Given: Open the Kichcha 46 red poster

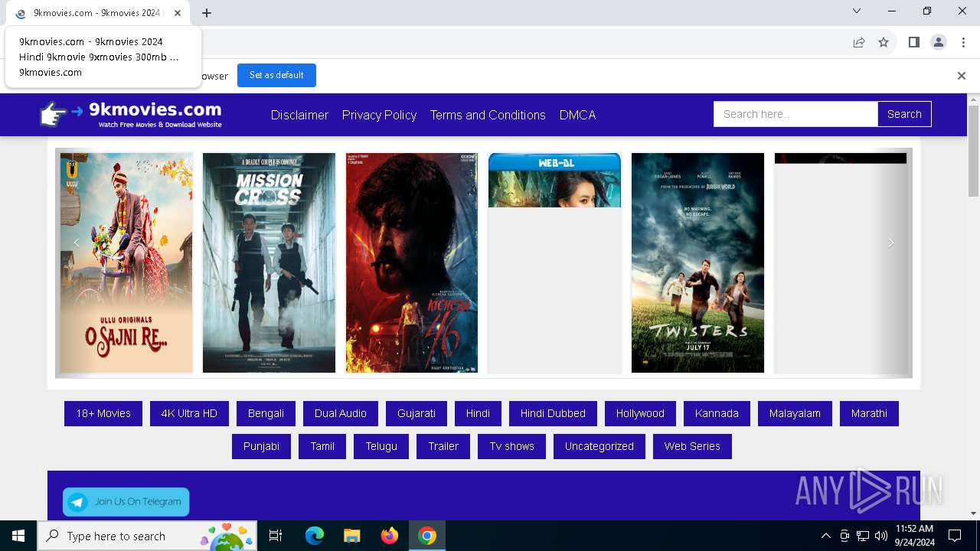Looking at the screenshot, I should click(412, 262).
